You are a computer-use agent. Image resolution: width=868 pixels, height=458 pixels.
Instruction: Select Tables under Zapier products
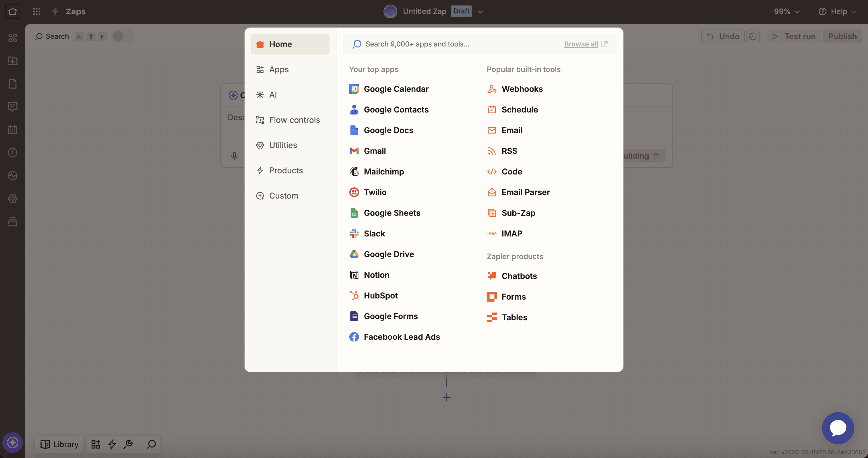(x=507, y=318)
